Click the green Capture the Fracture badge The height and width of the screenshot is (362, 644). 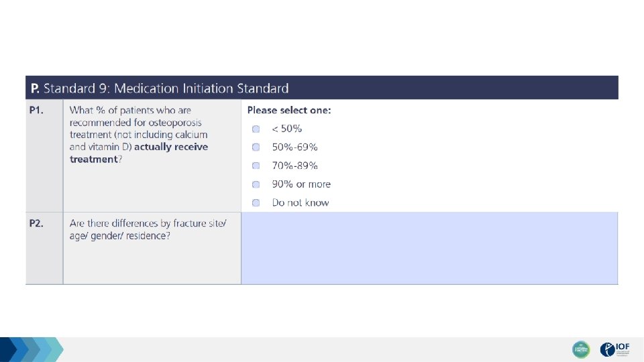point(581,349)
